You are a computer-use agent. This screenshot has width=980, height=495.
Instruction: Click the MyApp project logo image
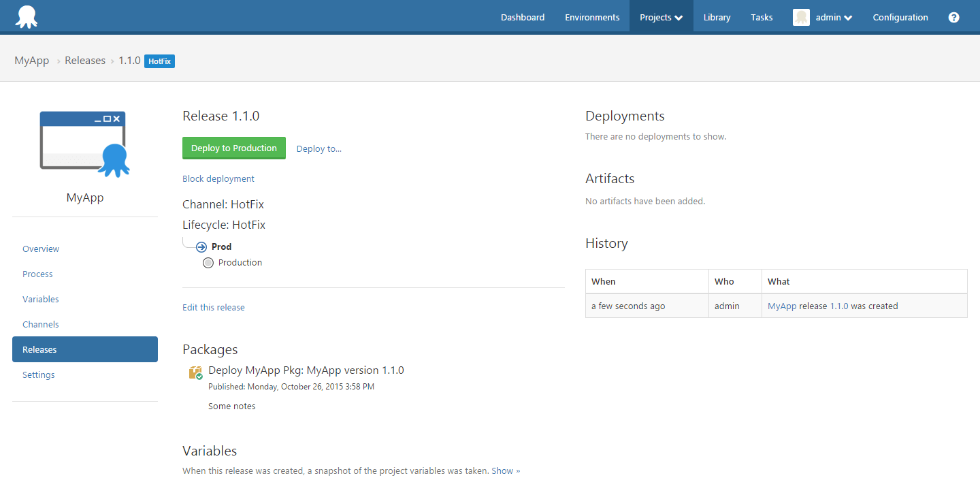click(85, 144)
